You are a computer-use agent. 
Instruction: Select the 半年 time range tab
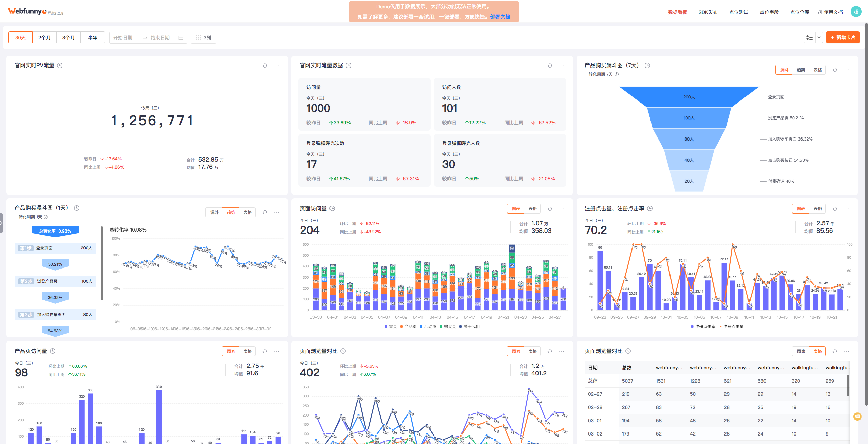tap(92, 38)
